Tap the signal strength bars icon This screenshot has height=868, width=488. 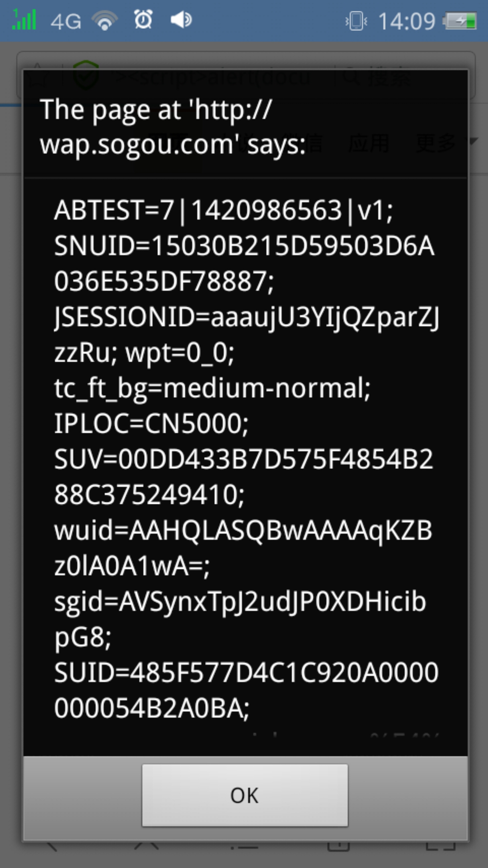pyautogui.click(x=24, y=20)
